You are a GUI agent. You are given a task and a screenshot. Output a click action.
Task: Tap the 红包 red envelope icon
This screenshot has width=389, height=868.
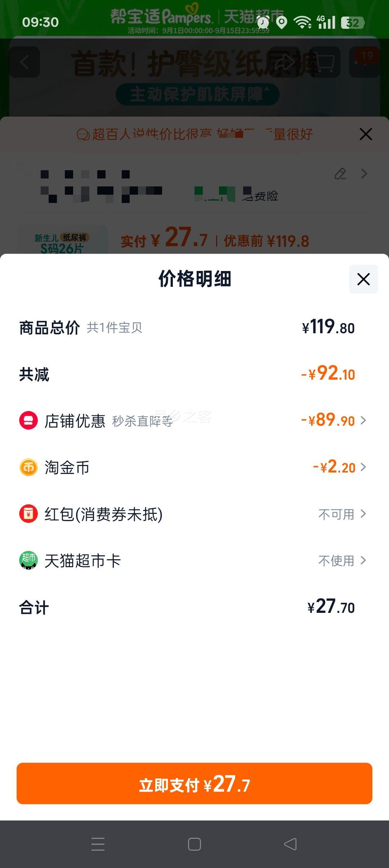tap(28, 514)
